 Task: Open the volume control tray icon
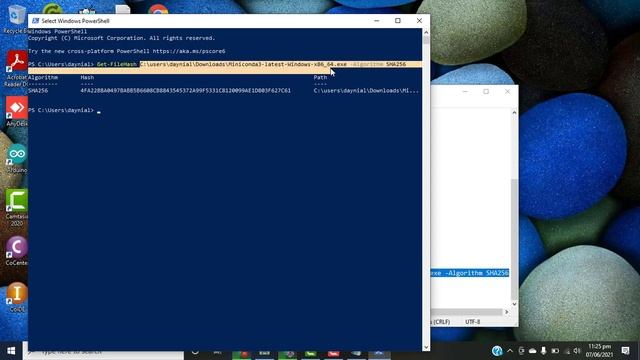[x=577, y=351]
